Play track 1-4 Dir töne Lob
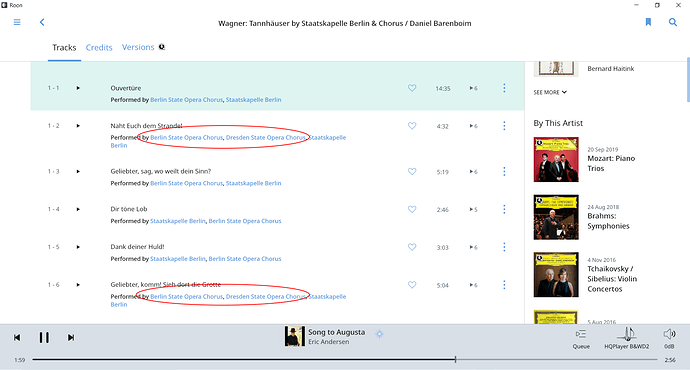The height and width of the screenshot is (370, 690). (x=78, y=209)
